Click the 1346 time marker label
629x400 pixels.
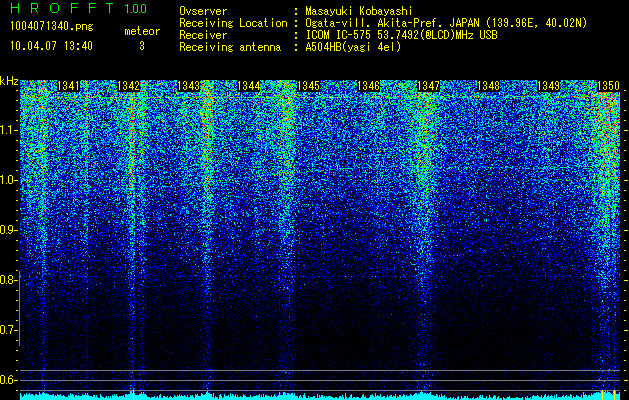click(368, 86)
